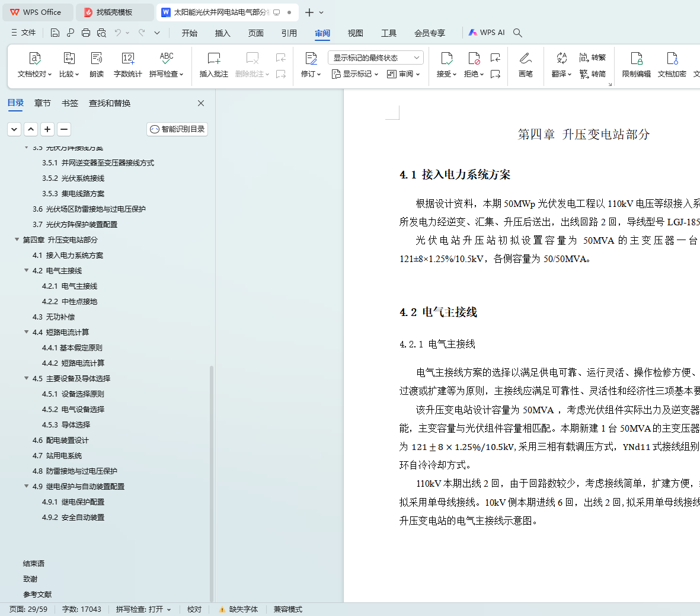Open 字数统计 word count
The image size is (700, 616).
(127, 65)
